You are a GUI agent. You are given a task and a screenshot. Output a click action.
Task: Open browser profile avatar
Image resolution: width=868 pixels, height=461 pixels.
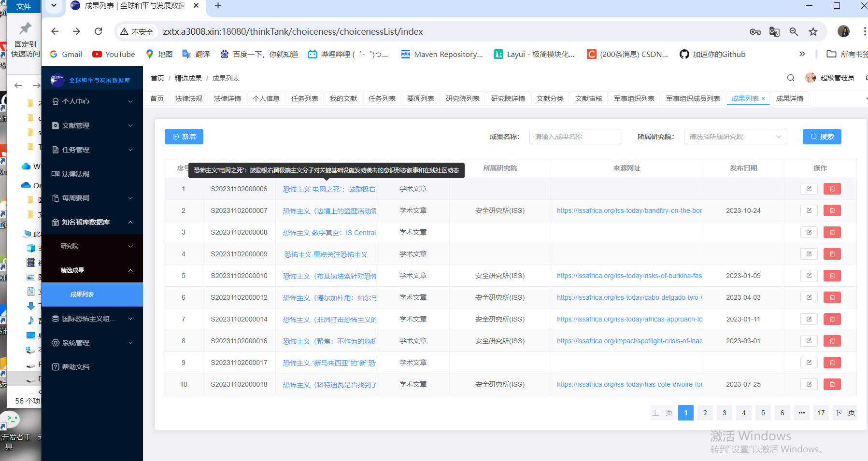[843, 31]
